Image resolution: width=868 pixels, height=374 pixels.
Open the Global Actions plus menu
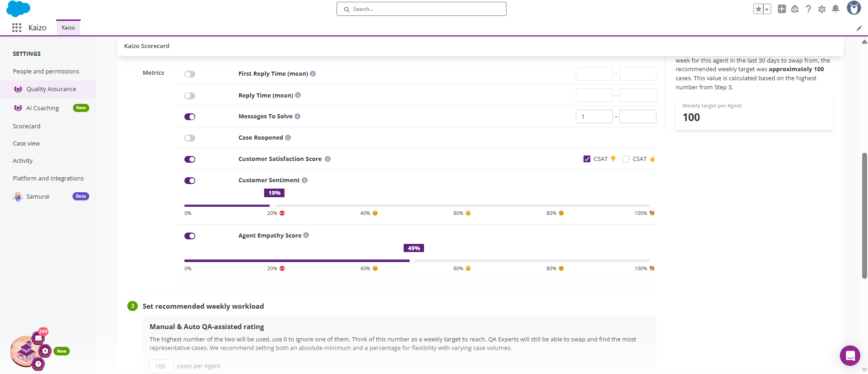point(782,9)
